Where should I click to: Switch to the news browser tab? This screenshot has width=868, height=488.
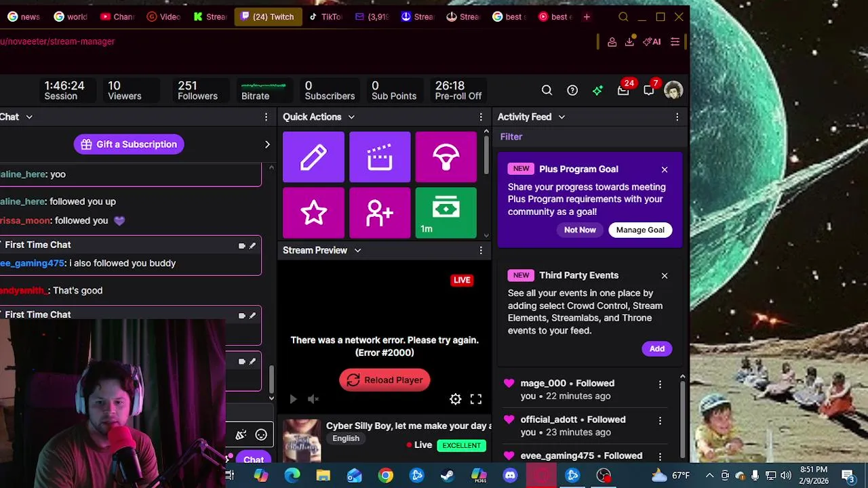[x=24, y=17]
